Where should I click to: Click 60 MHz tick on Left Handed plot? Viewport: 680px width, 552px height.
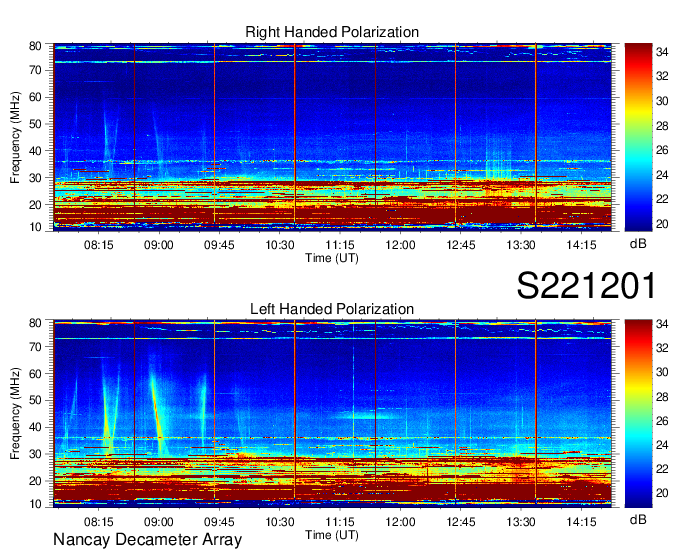(35, 373)
